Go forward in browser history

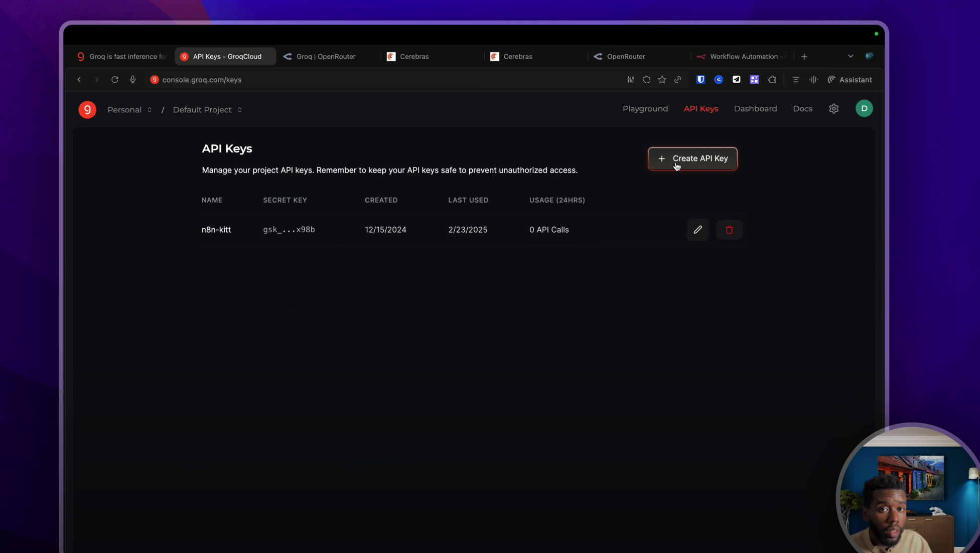97,80
